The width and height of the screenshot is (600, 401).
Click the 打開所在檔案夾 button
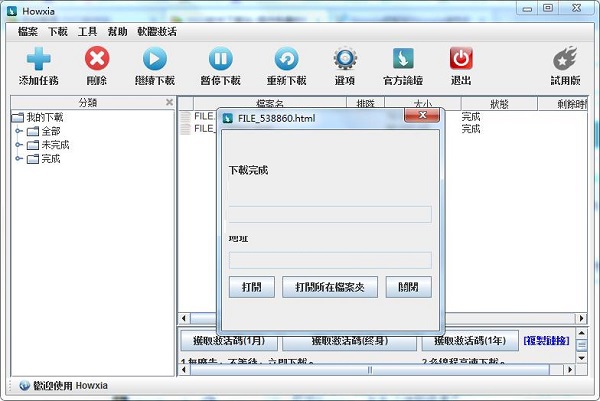point(330,287)
